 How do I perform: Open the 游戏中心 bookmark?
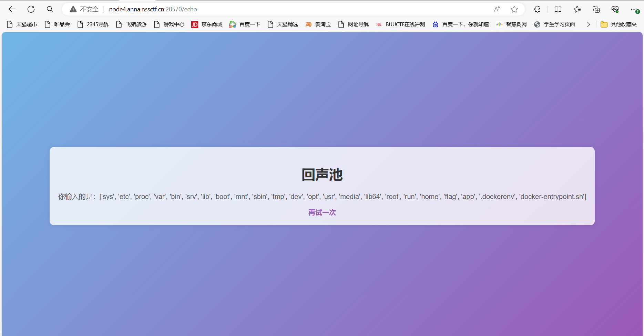point(169,24)
